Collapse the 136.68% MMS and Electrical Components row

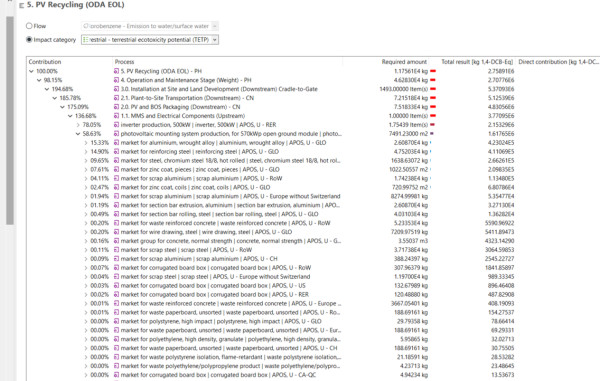point(70,116)
